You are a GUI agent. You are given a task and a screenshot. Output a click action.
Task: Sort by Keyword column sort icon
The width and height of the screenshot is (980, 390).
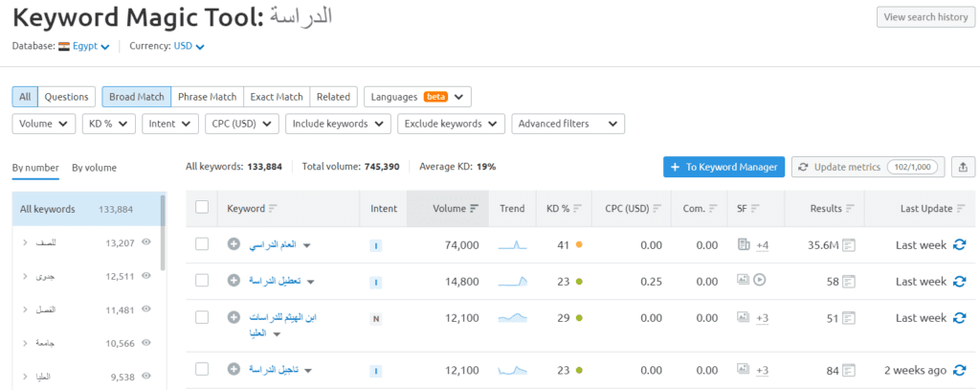coord(273,209)
